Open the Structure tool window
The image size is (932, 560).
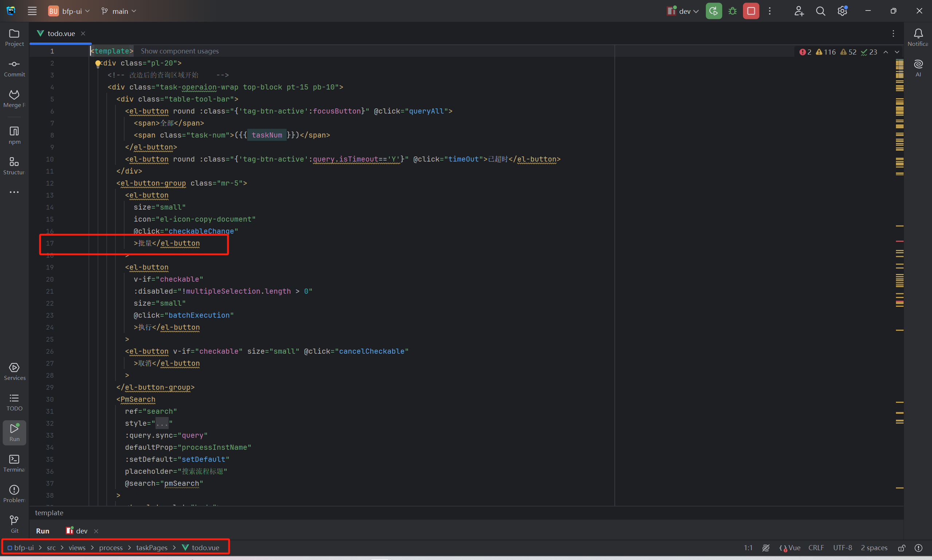(14, 166)
